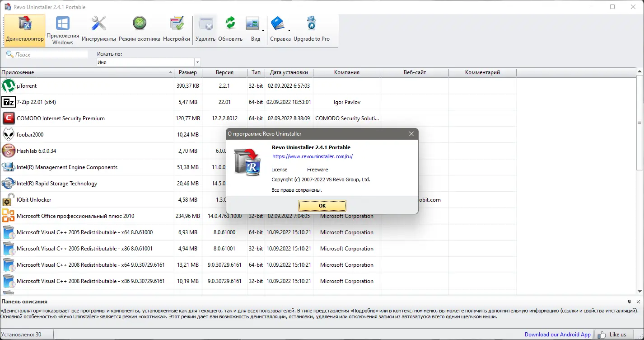
Task: Click the OK button in About dialog
Action: click(322, 206)
